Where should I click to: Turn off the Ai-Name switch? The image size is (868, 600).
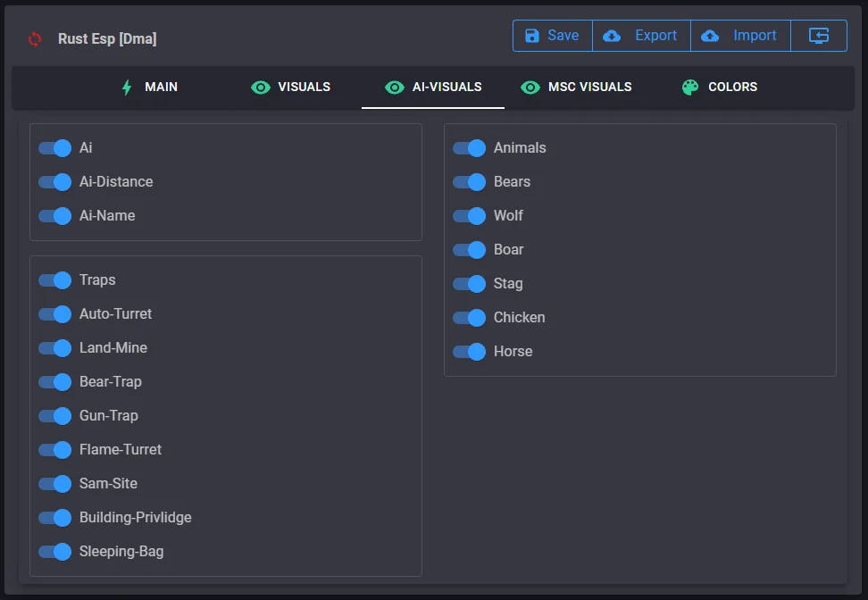tap(55, 216)
